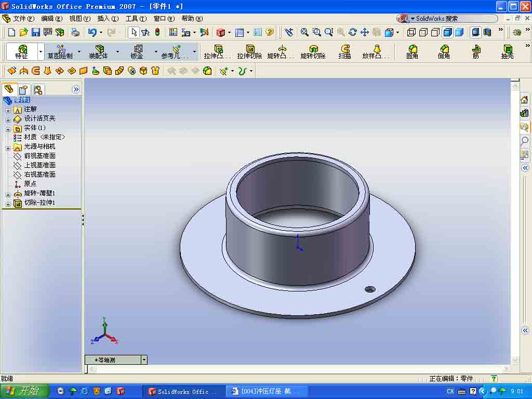Click the Zoom to Area icon
The width and height of the screenshot is (532, 399).
pos(316,32)
